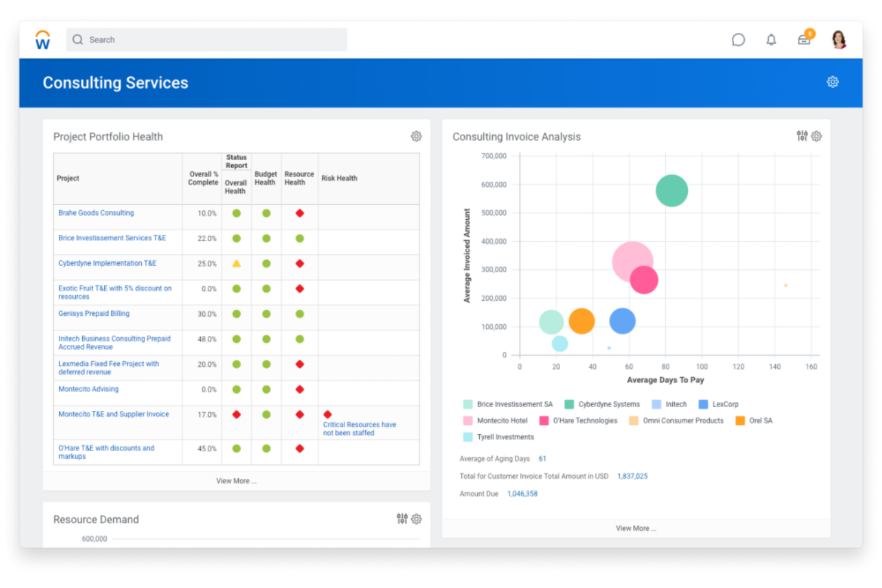
Task: Open Brice Investissement Services T&E project
Action: tap(112, 238)
